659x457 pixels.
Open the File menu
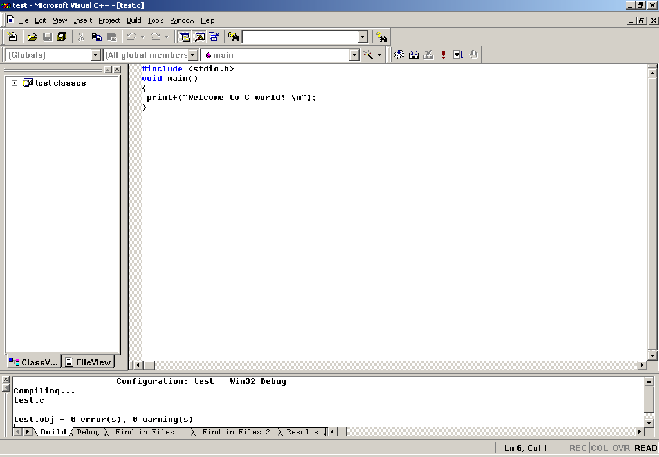coord(24,21)
